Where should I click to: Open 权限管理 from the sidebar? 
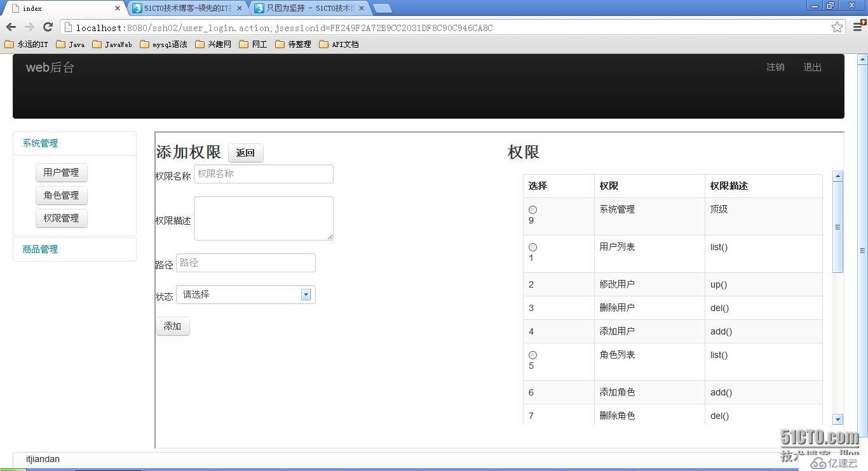(62, 218)
